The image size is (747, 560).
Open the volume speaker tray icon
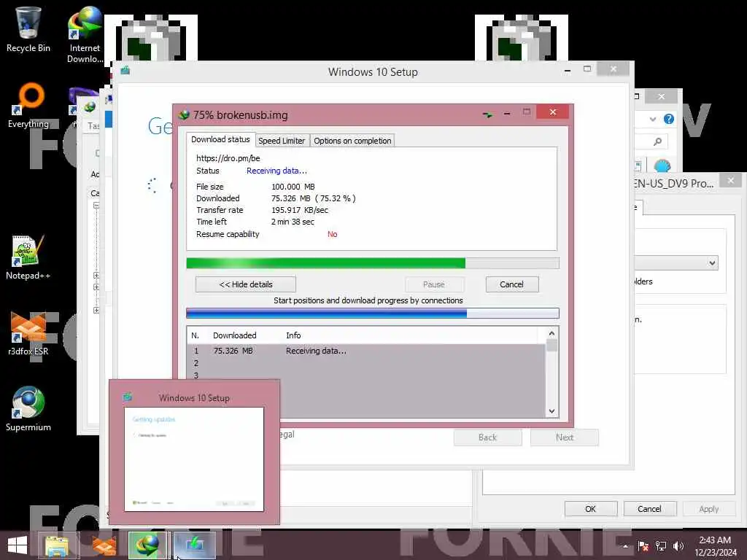pos(678,545)
